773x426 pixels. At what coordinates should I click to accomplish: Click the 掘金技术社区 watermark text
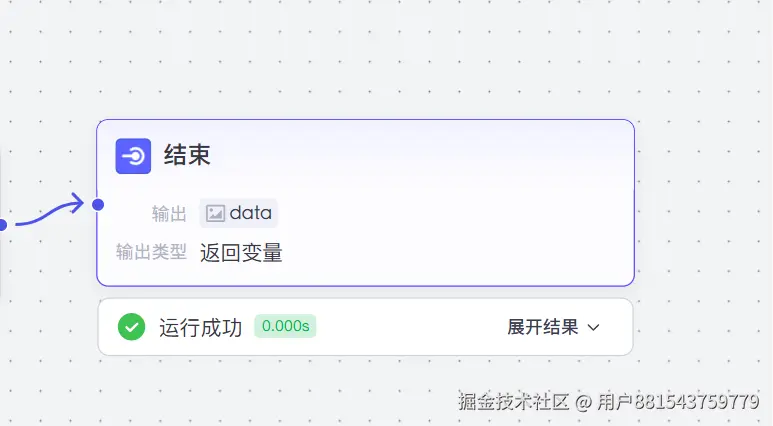point(513,402)
